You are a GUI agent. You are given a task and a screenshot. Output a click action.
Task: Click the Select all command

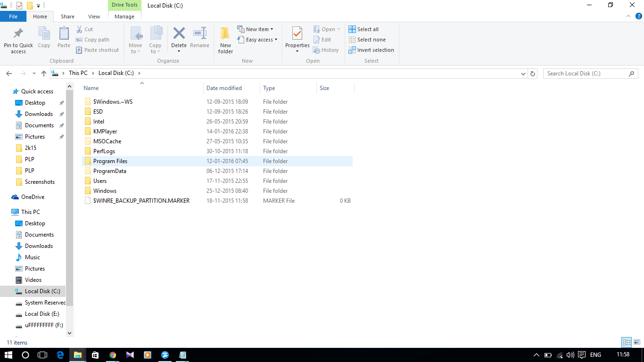[363, 29]
